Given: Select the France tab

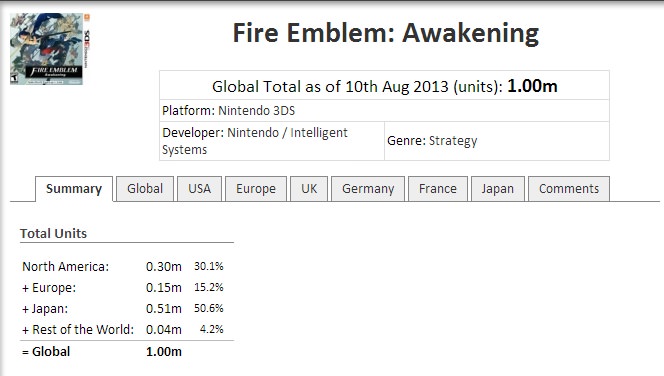Looking at the screenshot, I should (438, 189).
